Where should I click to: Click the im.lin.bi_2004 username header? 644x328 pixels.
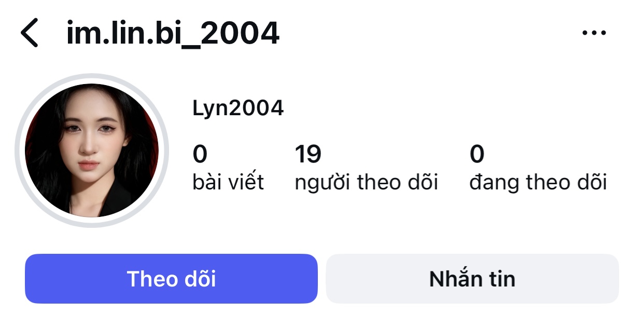[173, 33]
